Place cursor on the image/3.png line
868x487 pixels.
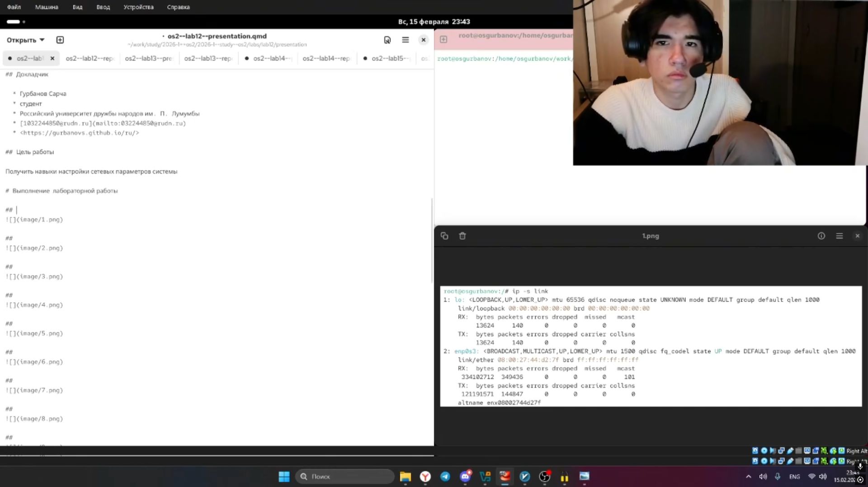[34, 276]
